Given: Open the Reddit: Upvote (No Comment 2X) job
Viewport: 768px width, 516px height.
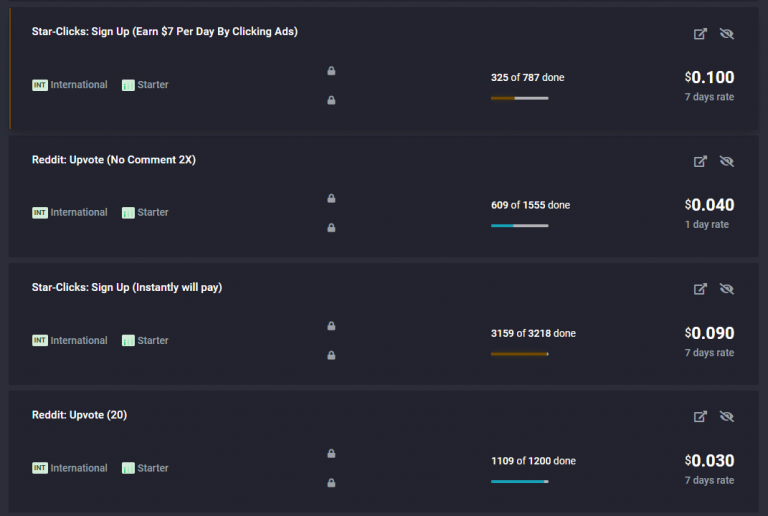Looking at the screenshot, I should 114,160.
